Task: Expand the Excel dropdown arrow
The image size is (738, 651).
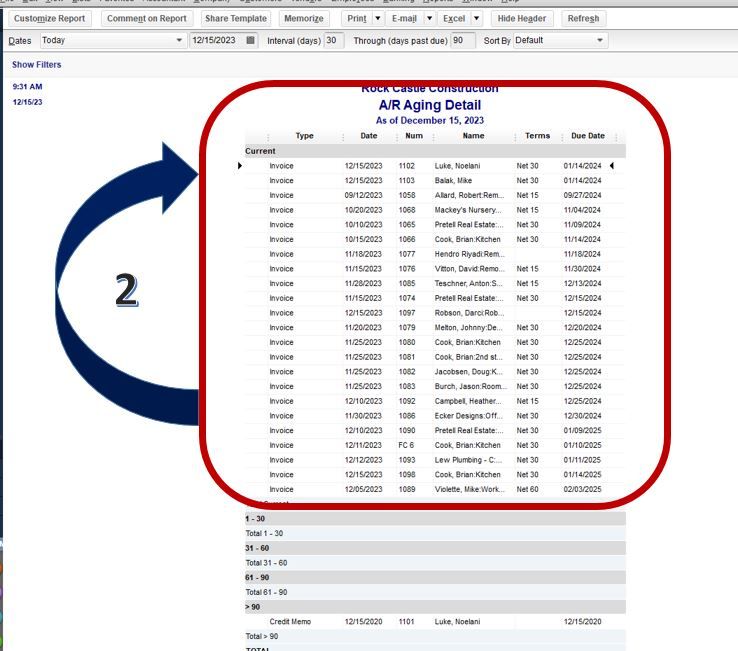Action: point(476,18)
